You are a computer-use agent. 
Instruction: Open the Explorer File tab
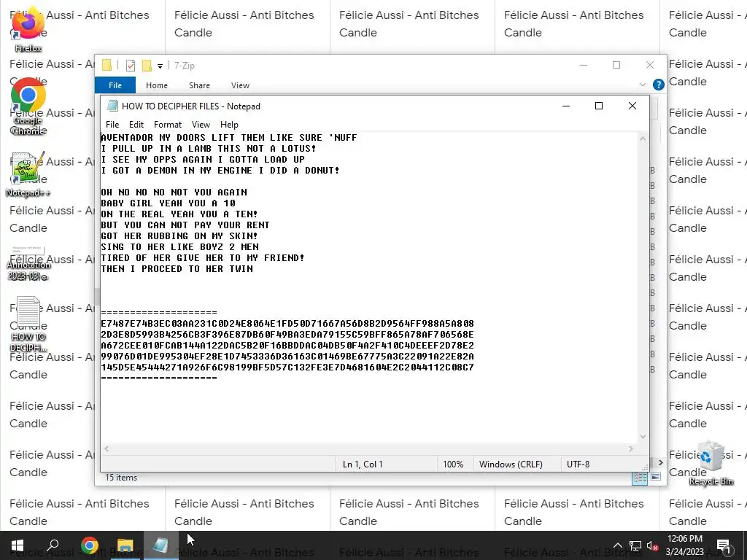[115, 85]
